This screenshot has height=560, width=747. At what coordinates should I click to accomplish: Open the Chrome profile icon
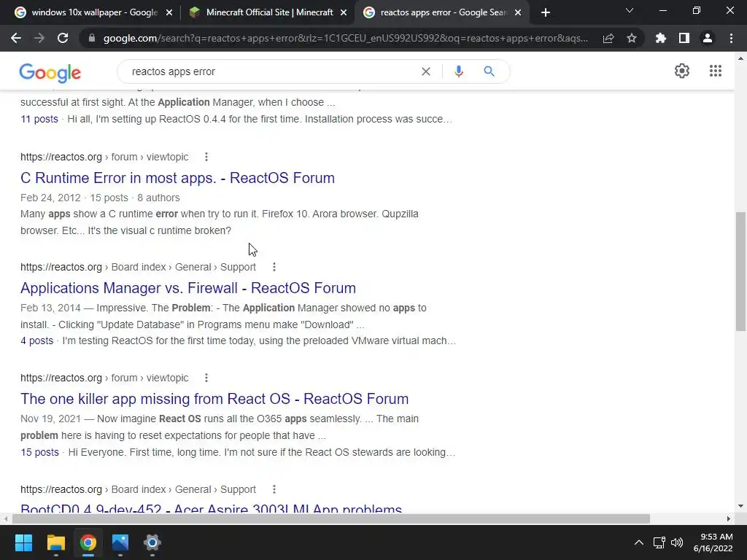[708, 38]
